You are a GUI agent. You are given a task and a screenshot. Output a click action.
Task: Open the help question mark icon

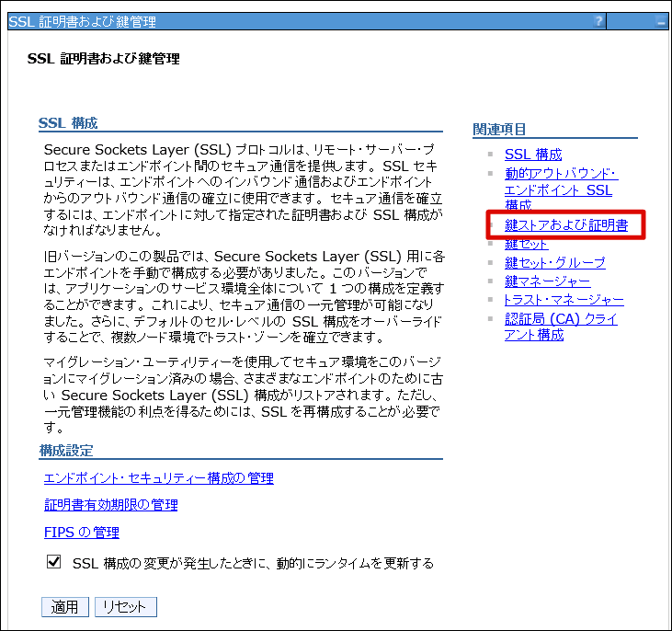click(599, 20)
